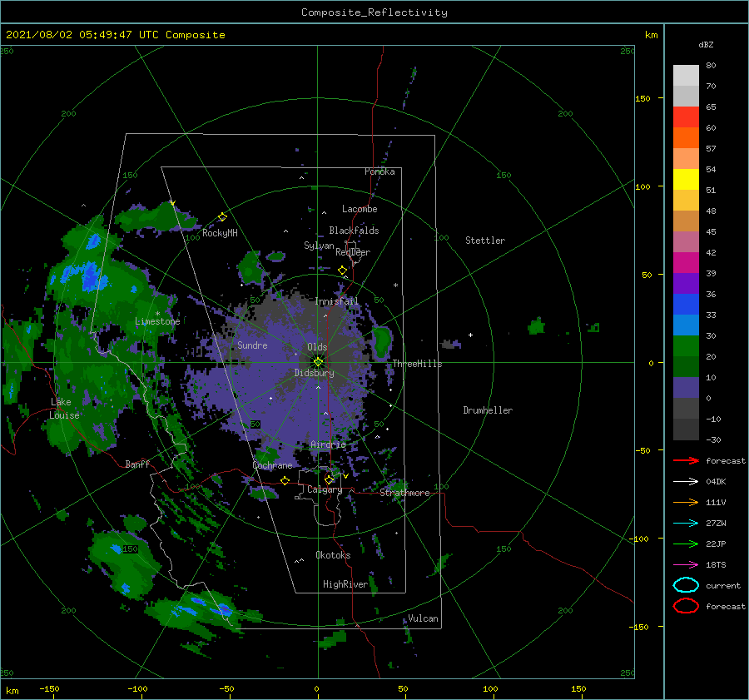
Task: Pick the orange 60–57 dBZ color swatch
Action: click(686, 137)
